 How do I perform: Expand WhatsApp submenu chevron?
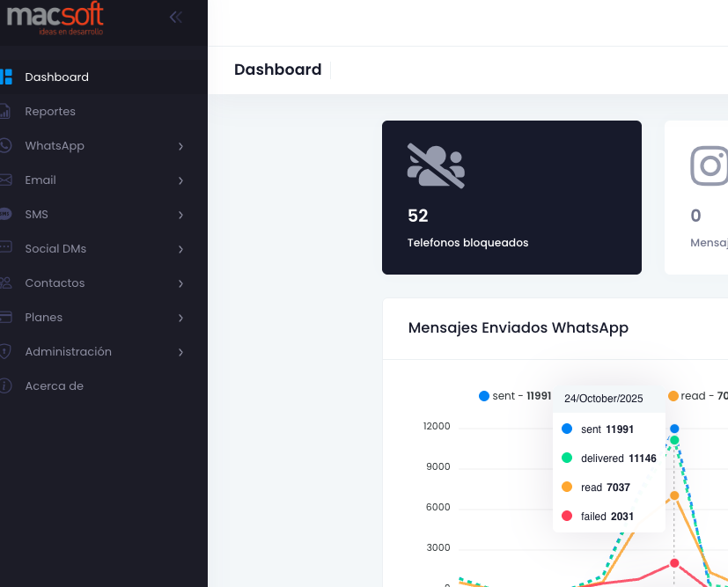tap(180, 146)
